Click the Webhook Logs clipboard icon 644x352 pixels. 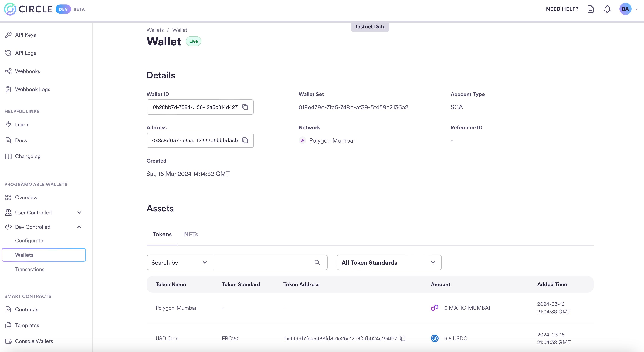click(8, 89)
